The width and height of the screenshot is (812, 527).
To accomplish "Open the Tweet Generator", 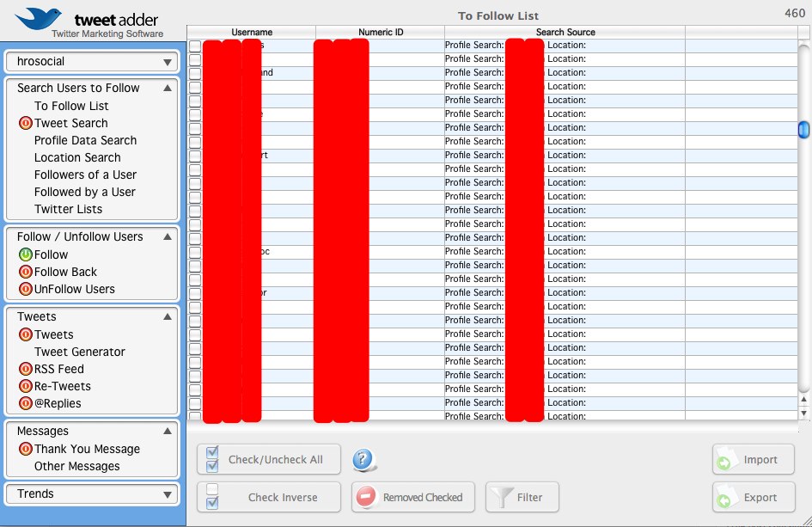I will point(80,352).
